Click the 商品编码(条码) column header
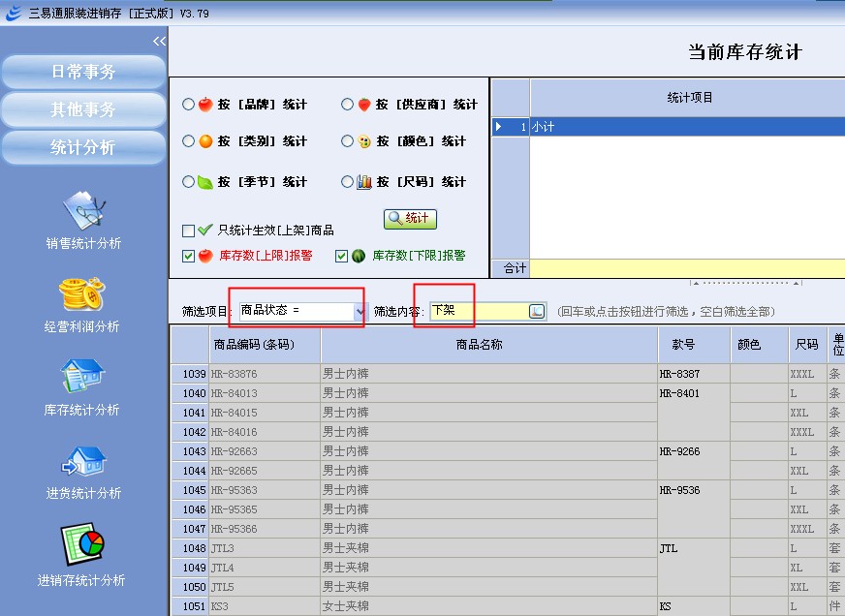The image size is (845, 616). coord(265,345)
